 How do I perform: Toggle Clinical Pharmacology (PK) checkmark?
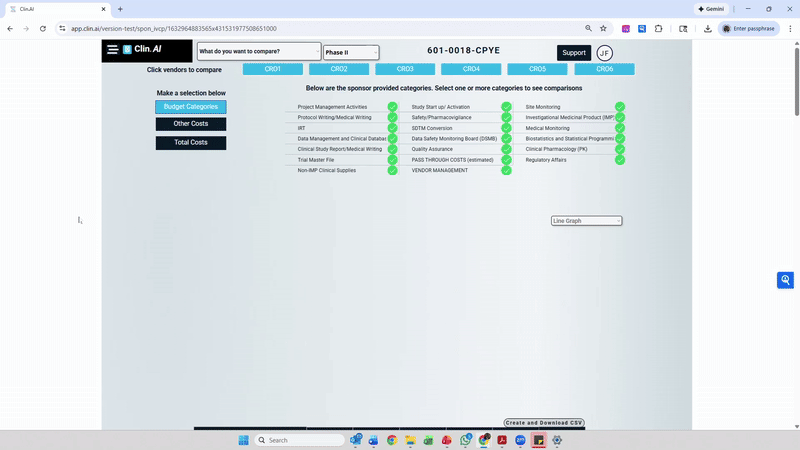[620, 149]
